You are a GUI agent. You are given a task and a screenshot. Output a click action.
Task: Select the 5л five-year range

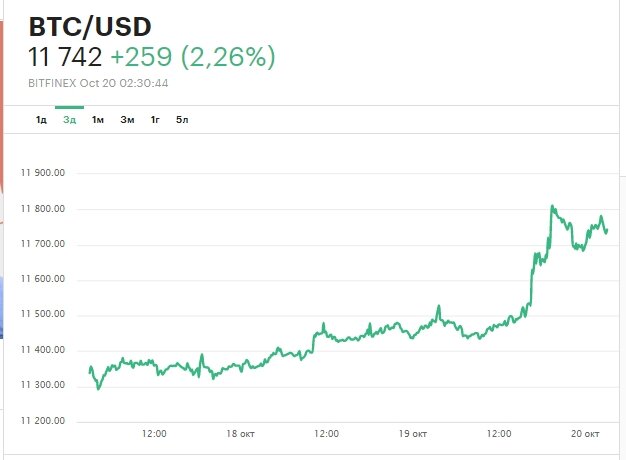click(182, 120)
